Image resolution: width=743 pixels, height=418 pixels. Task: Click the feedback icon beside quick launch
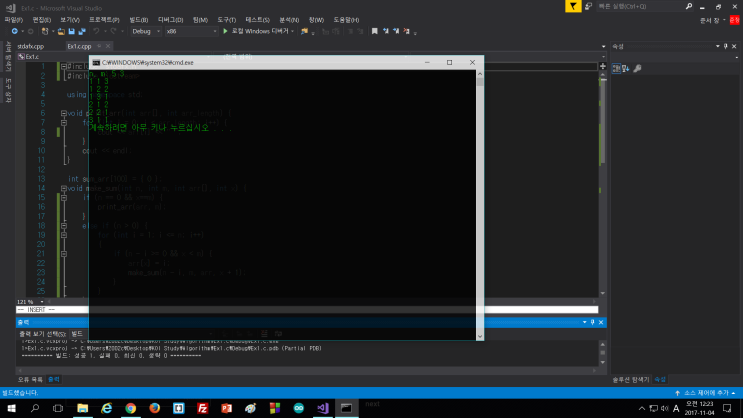(x=588, y=6)
